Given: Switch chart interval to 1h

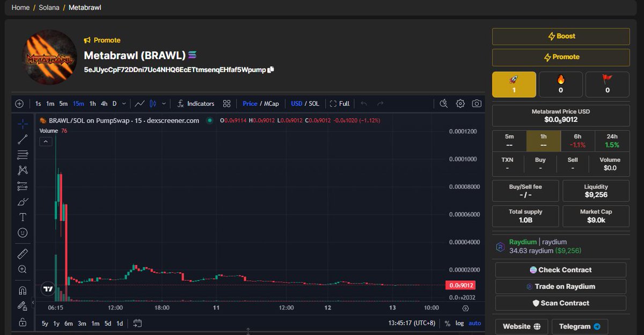Looking at the screenshot, I should [x=93, y=104].
